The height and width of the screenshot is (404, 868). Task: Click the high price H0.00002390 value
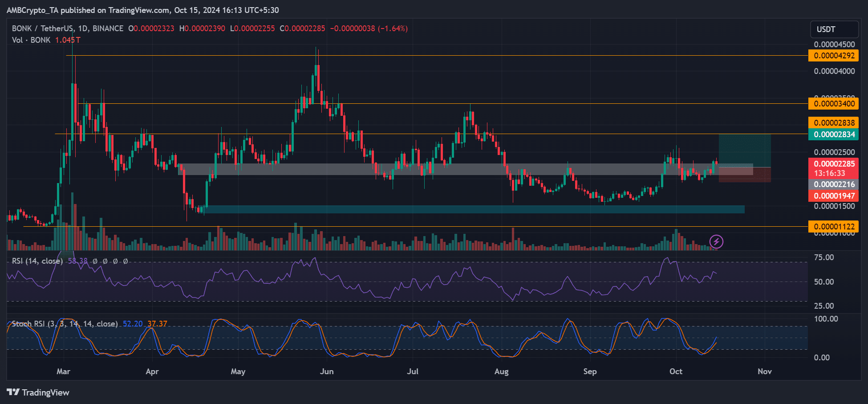click(x=202, y=29)
